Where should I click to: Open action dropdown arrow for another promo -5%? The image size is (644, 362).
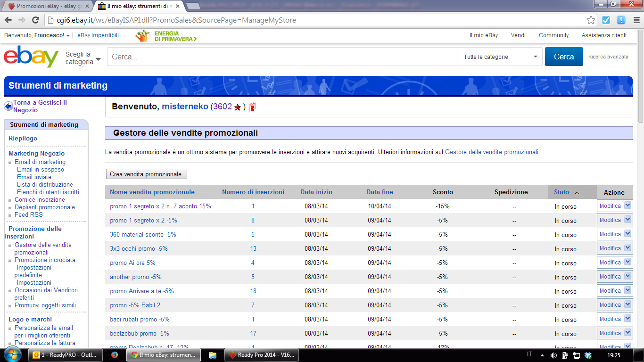pyautogui.click(x=627, y=276)
